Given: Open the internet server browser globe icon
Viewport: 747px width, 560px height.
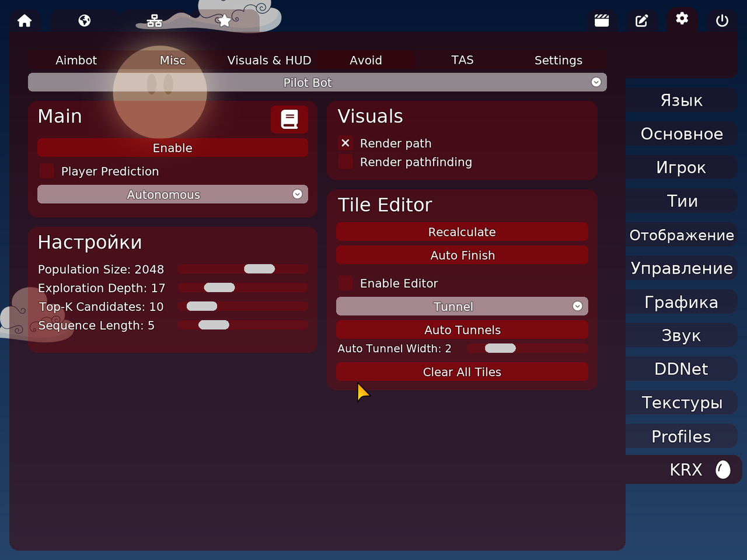Looking at the screenshot, I should click(x=85, y=21).
